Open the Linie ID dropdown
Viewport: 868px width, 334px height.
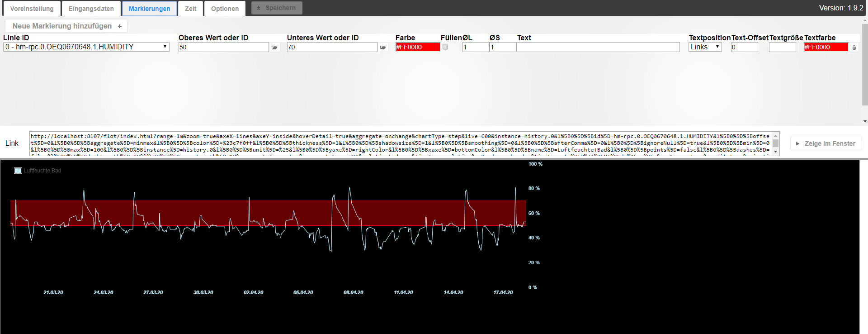(86, 47)
